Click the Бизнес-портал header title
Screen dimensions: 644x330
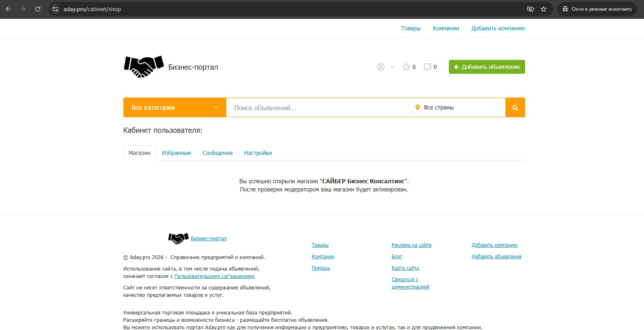pos(193,67)
